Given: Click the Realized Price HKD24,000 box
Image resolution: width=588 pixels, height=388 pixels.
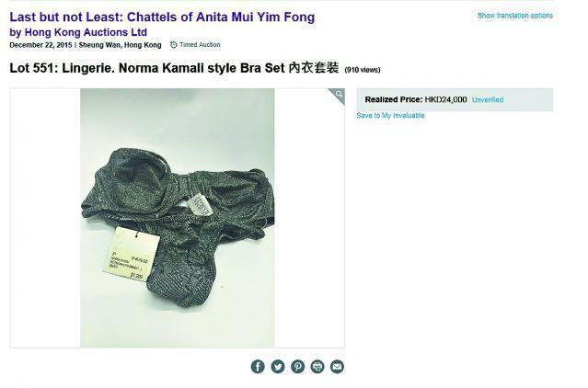Looking at the screenshot, I should tap(455, 99).
